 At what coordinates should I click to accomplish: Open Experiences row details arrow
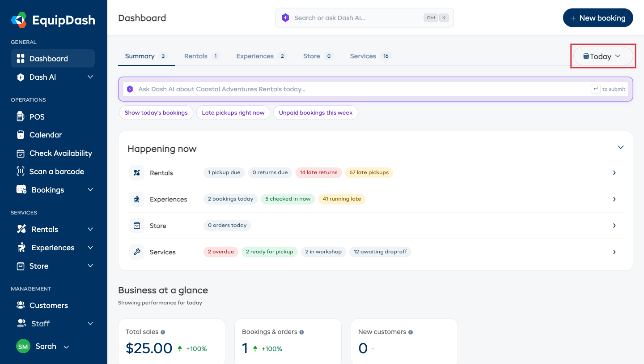pyautogui.click(x=614, y=199)
